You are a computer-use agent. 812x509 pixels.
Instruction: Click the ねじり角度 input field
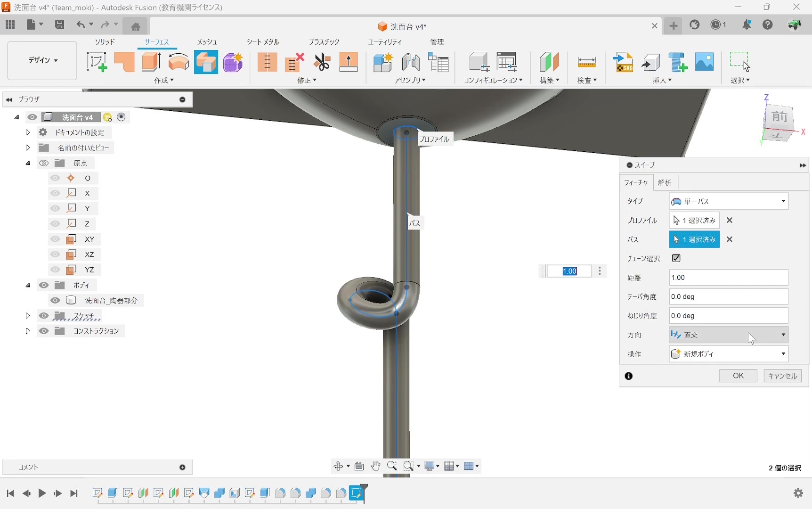pyautogui.click(x=729, y=316)
